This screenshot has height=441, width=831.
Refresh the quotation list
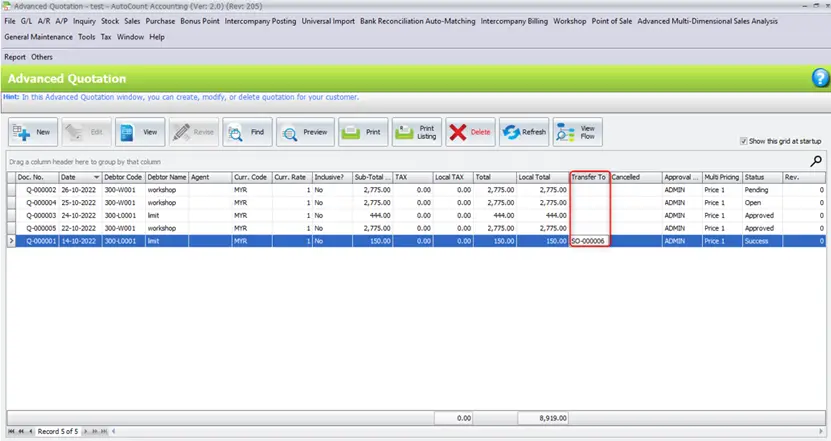(x=523, y=132)
